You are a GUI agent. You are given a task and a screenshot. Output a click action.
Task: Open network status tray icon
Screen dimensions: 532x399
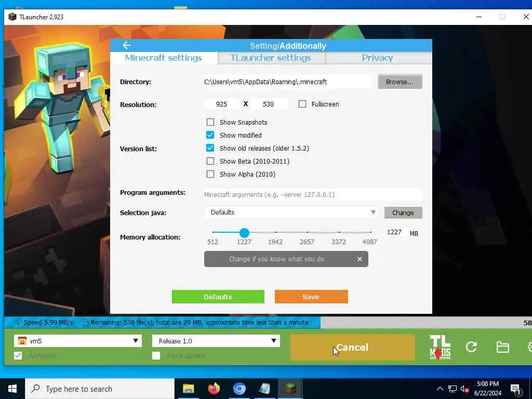tap(453, 389)
